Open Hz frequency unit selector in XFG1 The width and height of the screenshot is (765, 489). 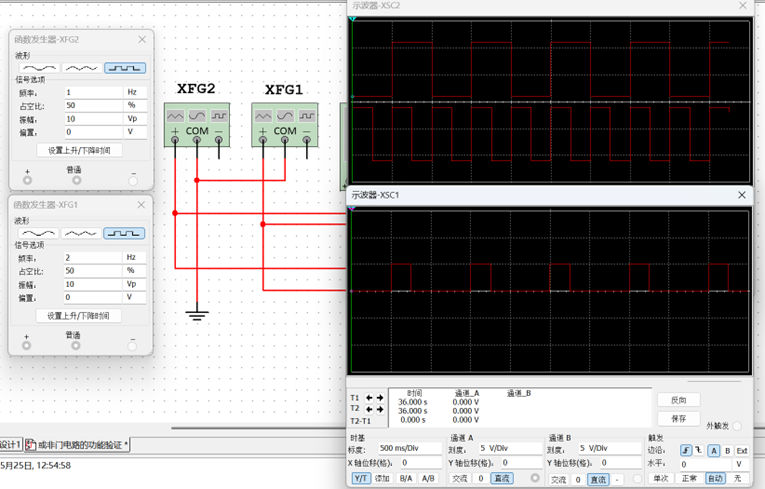[x=135, y=257]
